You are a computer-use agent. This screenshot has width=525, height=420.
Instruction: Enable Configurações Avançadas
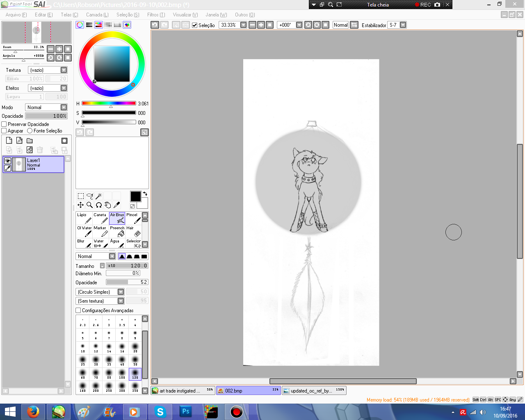(x=78, y=310)
